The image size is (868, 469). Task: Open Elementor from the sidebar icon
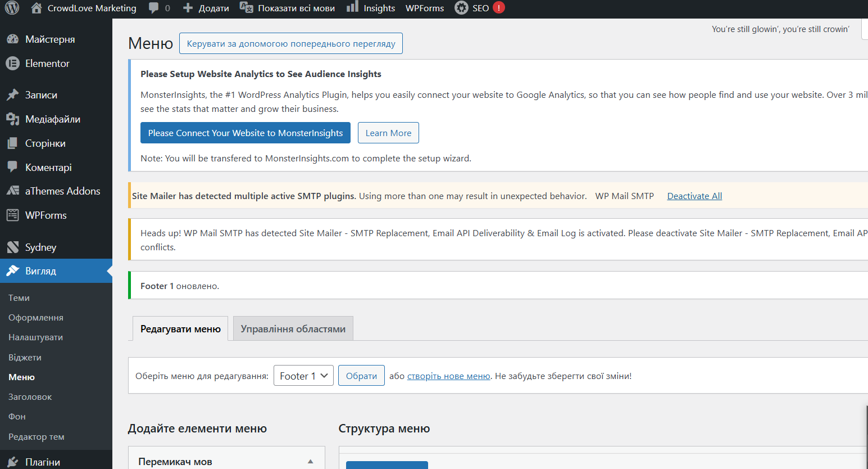[12, 64]
